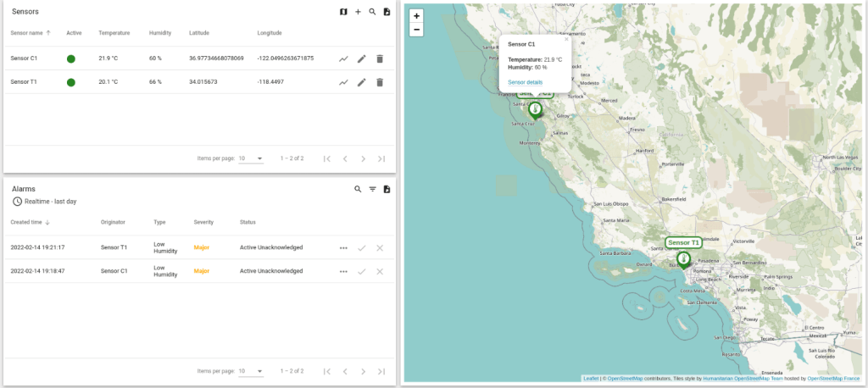This screenshot has width=868, height=388.
Task: Click the Sensor C1 map marker
Action: click(536, 111)
